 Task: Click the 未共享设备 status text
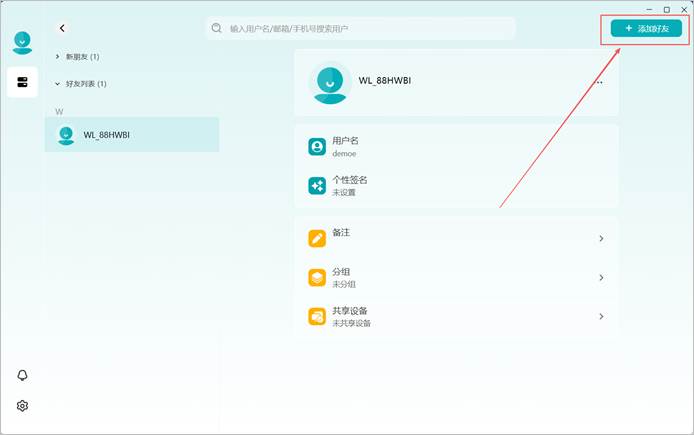coord(351,323)
